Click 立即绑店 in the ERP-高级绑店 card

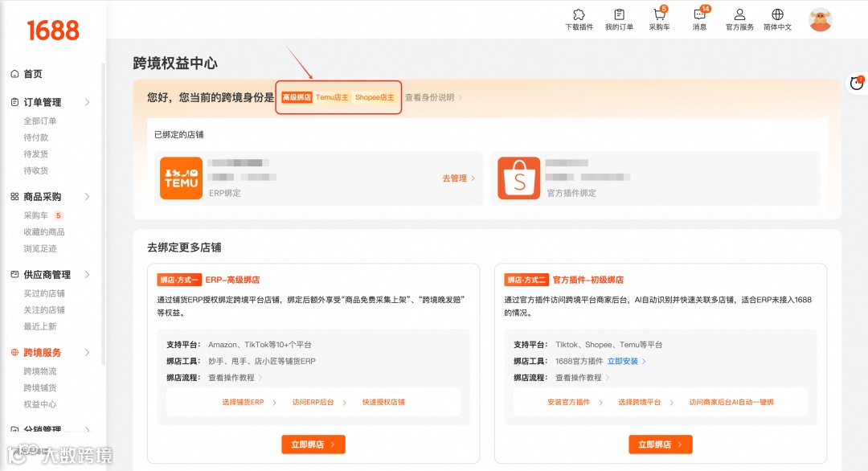coord(313,444)
